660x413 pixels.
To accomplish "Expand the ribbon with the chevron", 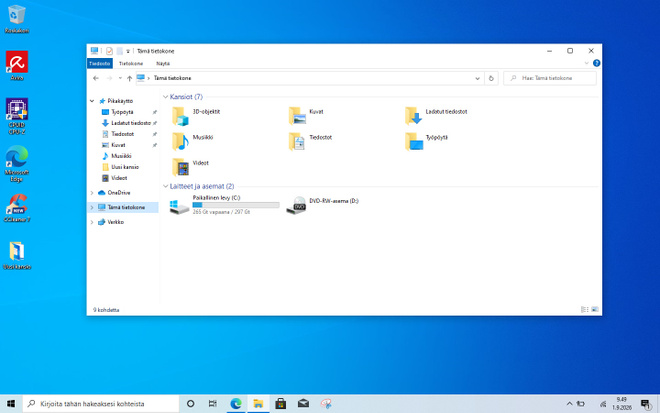I will pos(586,63).
